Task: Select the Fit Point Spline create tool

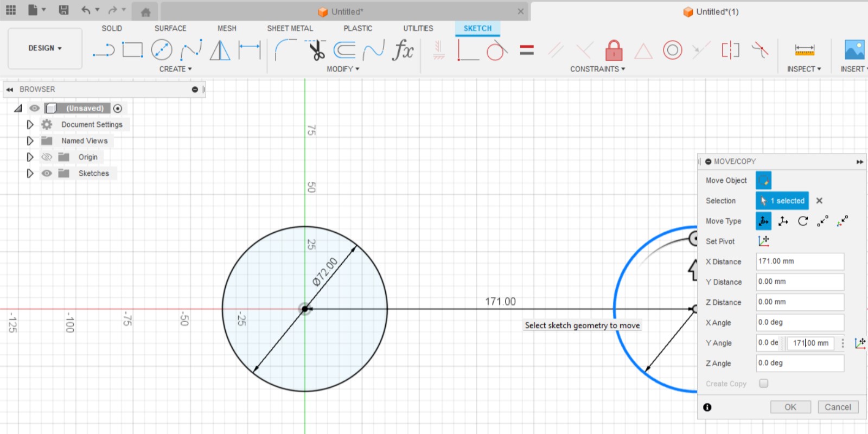Action: click(191, 50)
